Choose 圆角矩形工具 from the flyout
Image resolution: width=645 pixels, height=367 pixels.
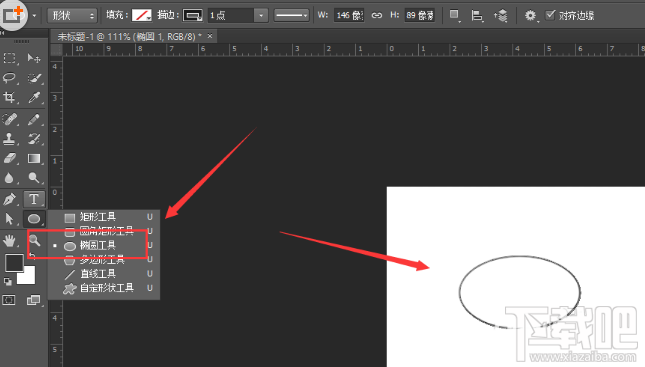[x=104, y=231]
